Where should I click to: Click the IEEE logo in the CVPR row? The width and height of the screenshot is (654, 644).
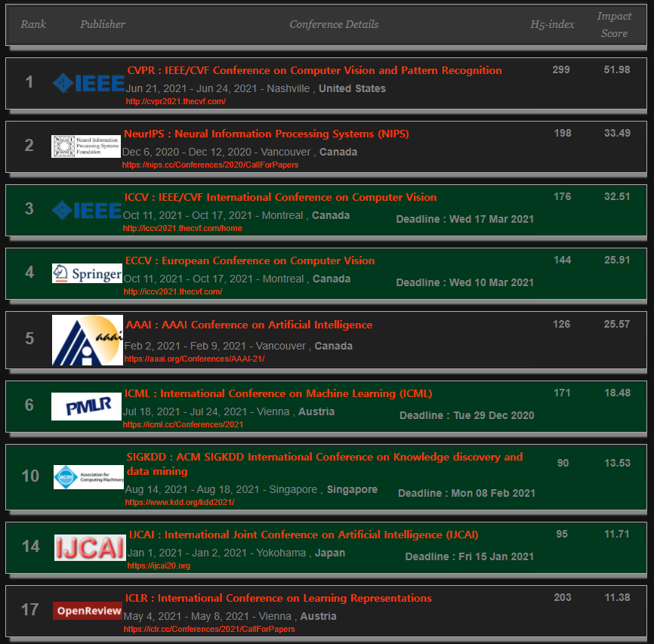[x=88, y=82]
